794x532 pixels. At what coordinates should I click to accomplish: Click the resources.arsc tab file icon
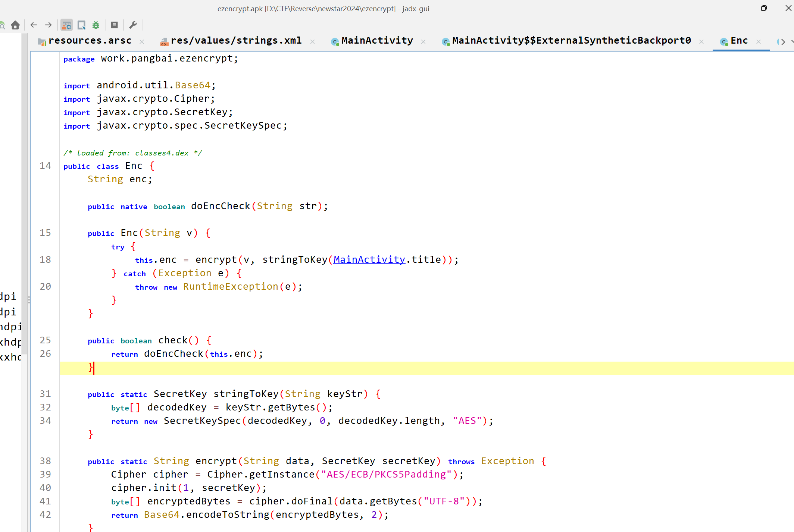coord(42,42)
